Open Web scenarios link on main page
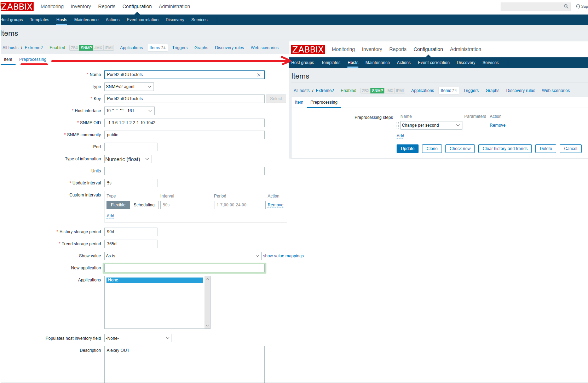 point(265,48)
